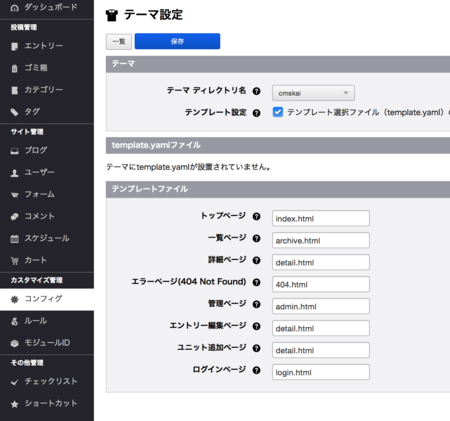This screenshot has height=421, width=450.
Task: Click the ブログ blog icon
Action: [x=14, y=151]
